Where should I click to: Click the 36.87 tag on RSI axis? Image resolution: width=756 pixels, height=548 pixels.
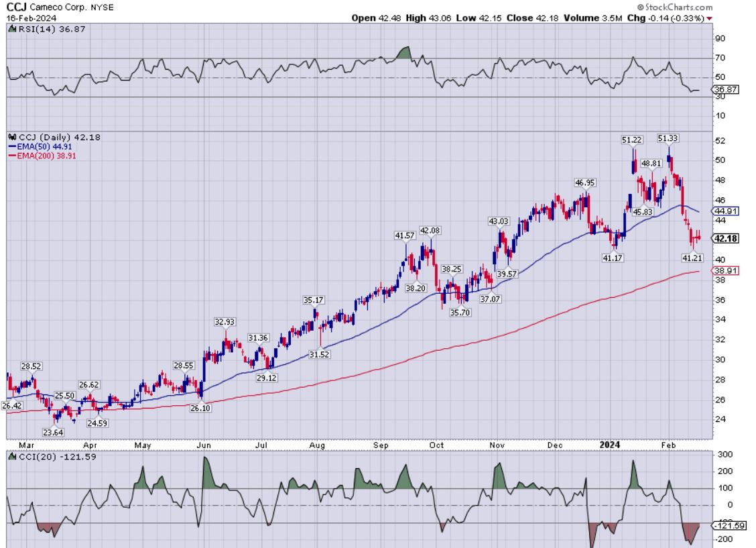coord(726,90)
